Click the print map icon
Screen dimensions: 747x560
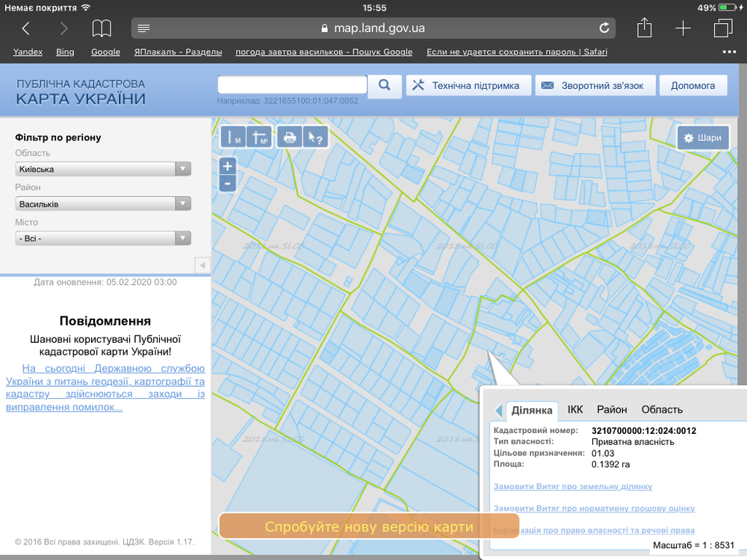click(289, 137)
